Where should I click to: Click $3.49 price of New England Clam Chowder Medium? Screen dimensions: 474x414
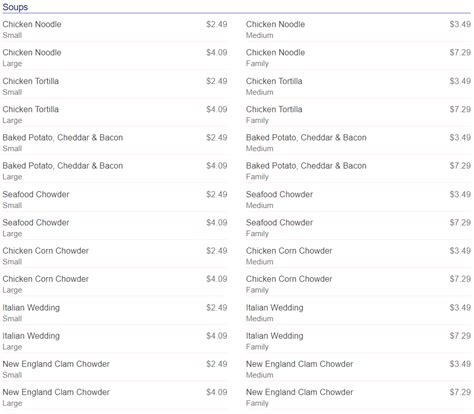coord(460,364)
